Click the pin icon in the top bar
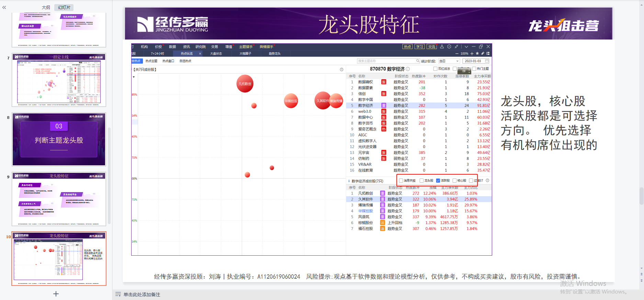Image resolution: width=644 pixels, height=300 pixels. (456, 47)
